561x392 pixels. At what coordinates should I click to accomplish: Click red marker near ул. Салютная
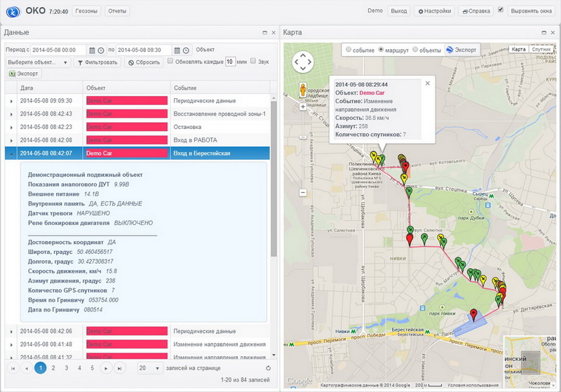point(410,240)
